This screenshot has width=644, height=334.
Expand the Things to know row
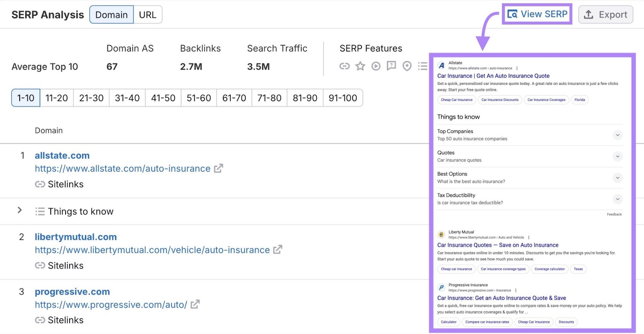click(x=20, y=210)
